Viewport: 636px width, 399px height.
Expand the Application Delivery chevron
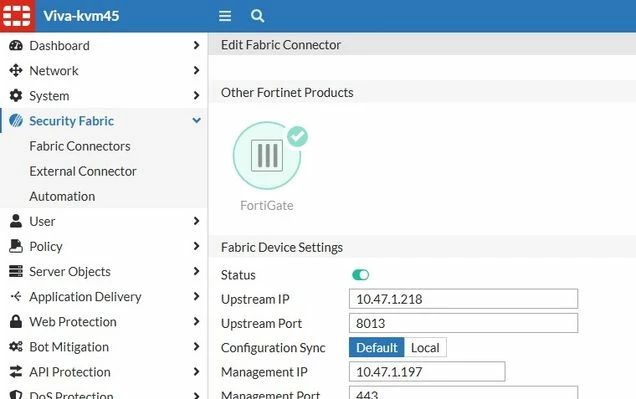pyautogui.click(x=196, y=296)
